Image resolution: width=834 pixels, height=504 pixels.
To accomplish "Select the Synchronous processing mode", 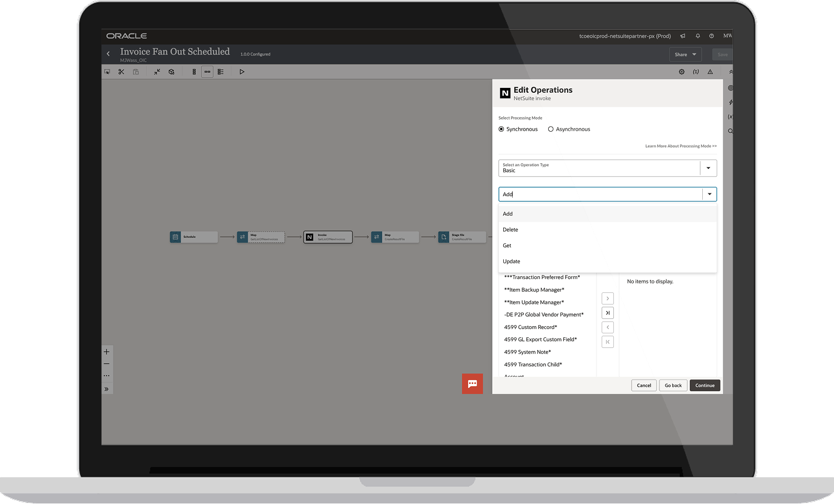I will [x=502, y=129].
